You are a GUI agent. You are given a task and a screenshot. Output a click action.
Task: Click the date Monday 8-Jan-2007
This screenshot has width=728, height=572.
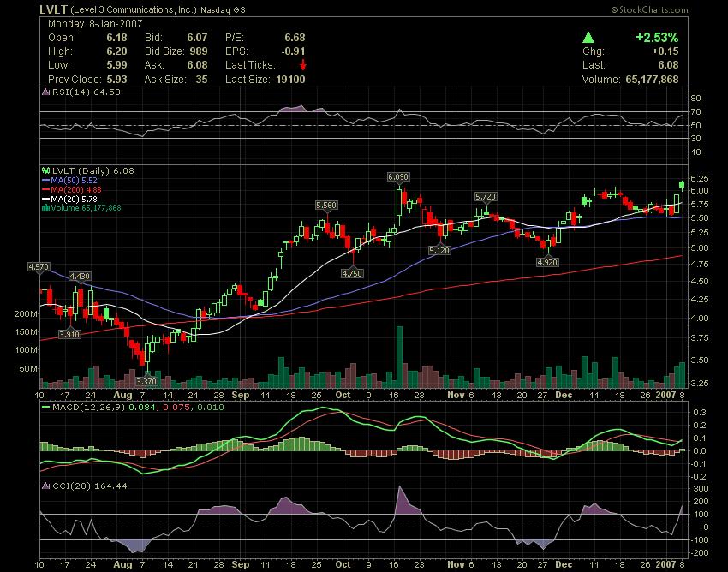[x=95, y=24]
